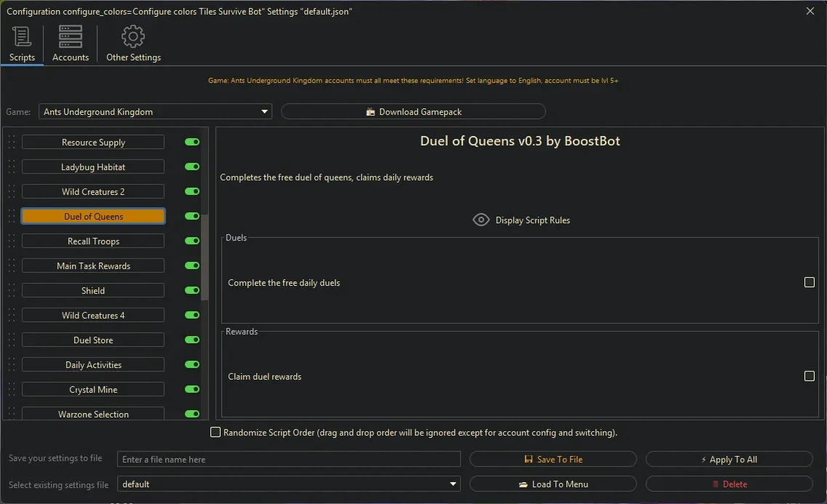Click the file name input field

[289, 460]
